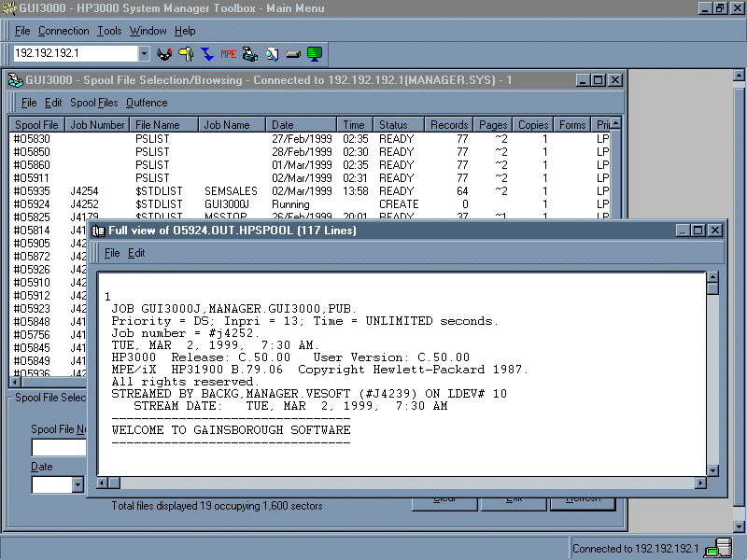Click the Job Name column header
Viewport: 747px width, 560px height.
tap(233, 125)
